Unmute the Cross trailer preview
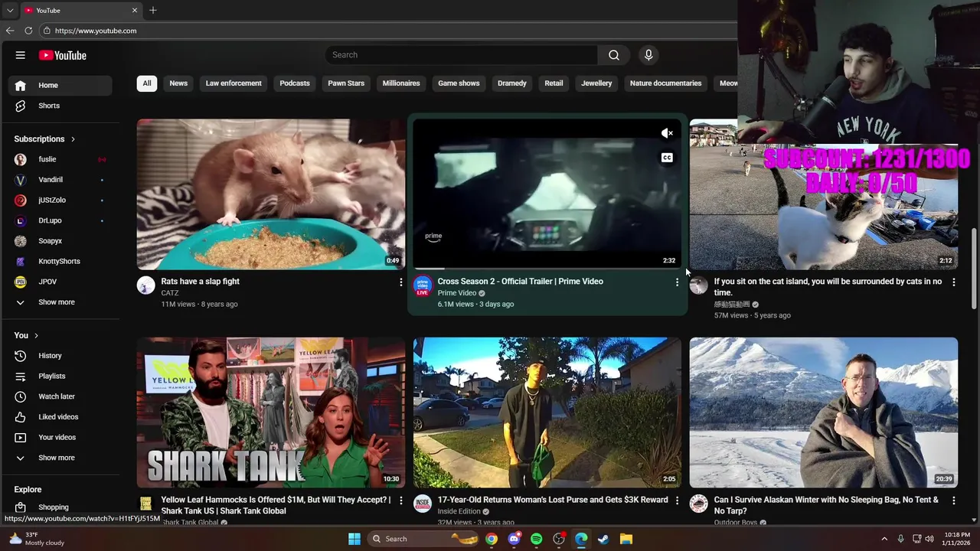Screen dimensions: 980x551 pos(667,133)
